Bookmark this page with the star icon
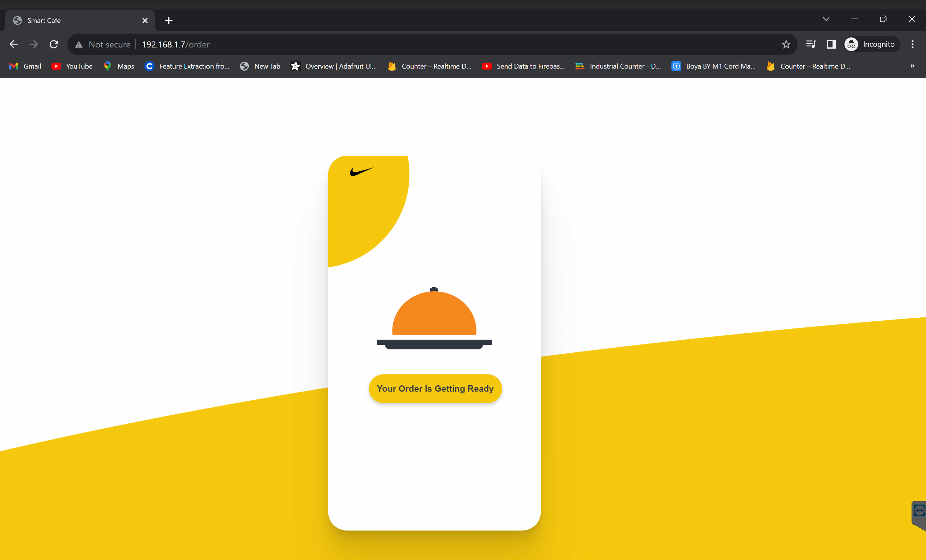This screenshot has width=926, height=560. [x=786, y=44]
